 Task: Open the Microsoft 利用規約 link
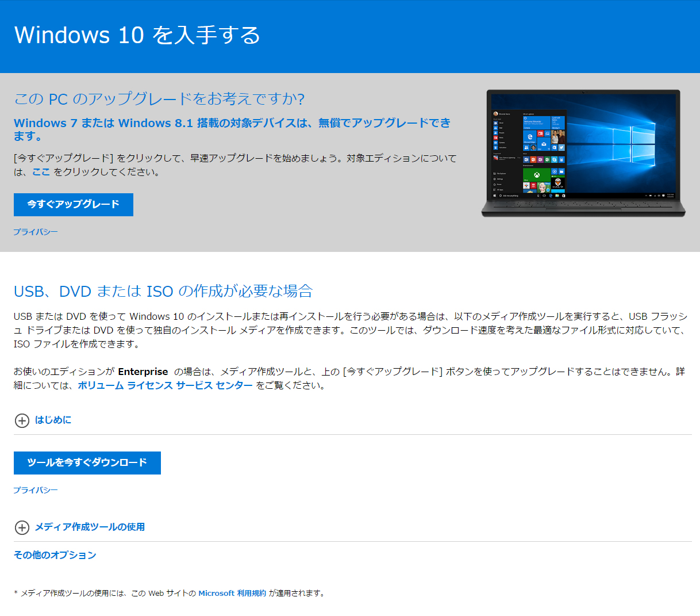click(x=232, y=593)
